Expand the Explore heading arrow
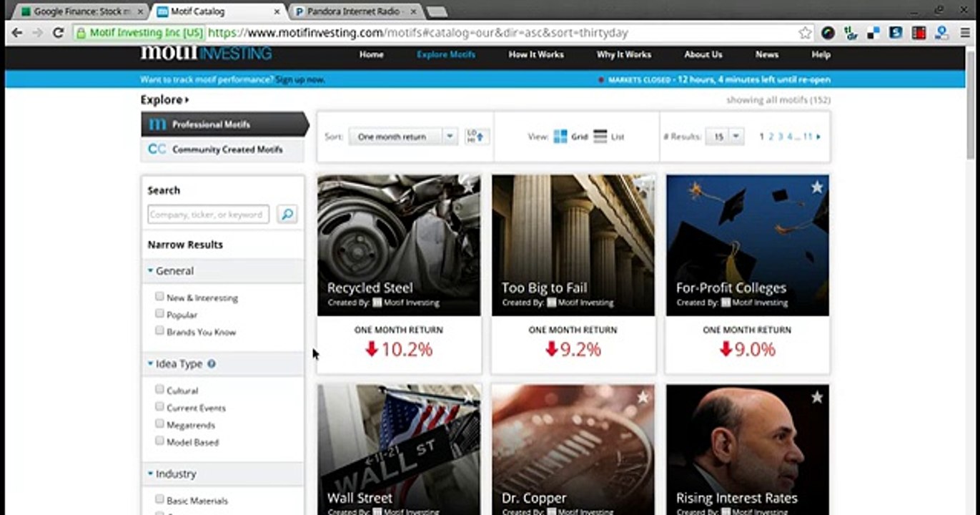The height and width of the screenshot is (515, 980). pos(187,100)
